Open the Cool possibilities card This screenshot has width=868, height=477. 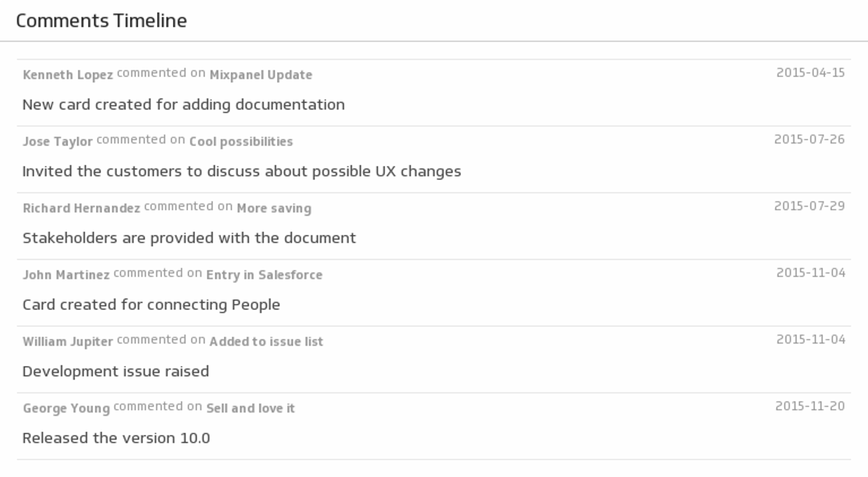pyautogui.click(x=241, y=141)
